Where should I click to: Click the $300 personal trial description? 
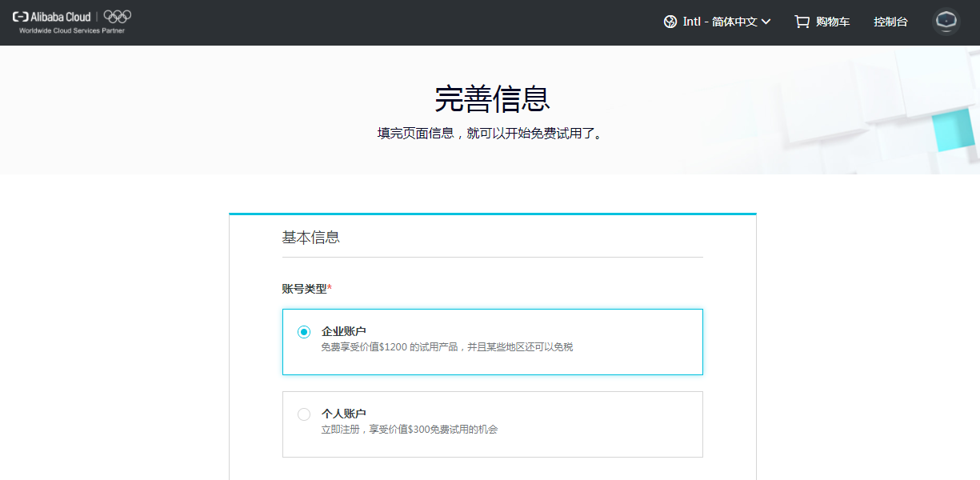point(409,430)
